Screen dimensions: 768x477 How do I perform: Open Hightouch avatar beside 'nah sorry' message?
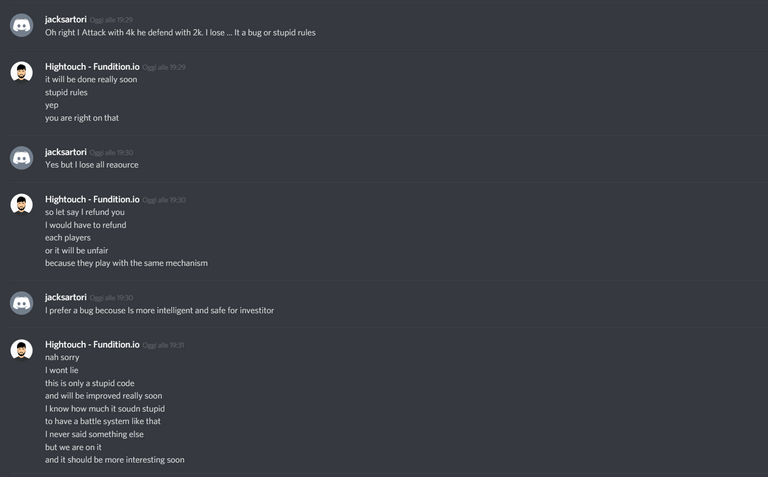coord(22,351)
